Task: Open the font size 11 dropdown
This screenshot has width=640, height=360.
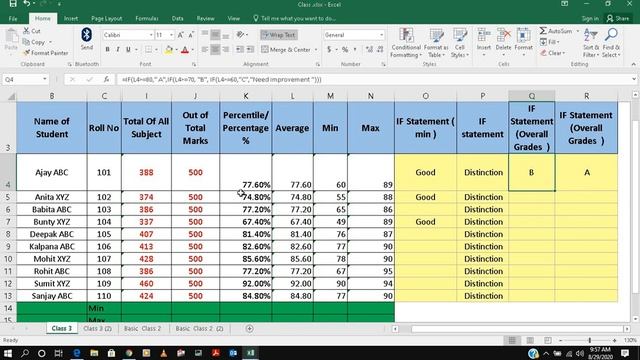Action: pos(171,35)
